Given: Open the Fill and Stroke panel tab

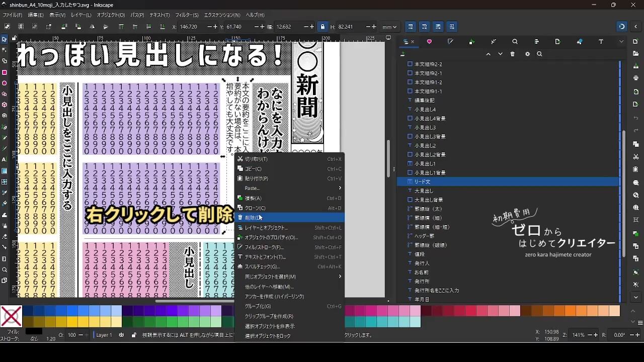Looking at the screenshot, I should (450, 42).
